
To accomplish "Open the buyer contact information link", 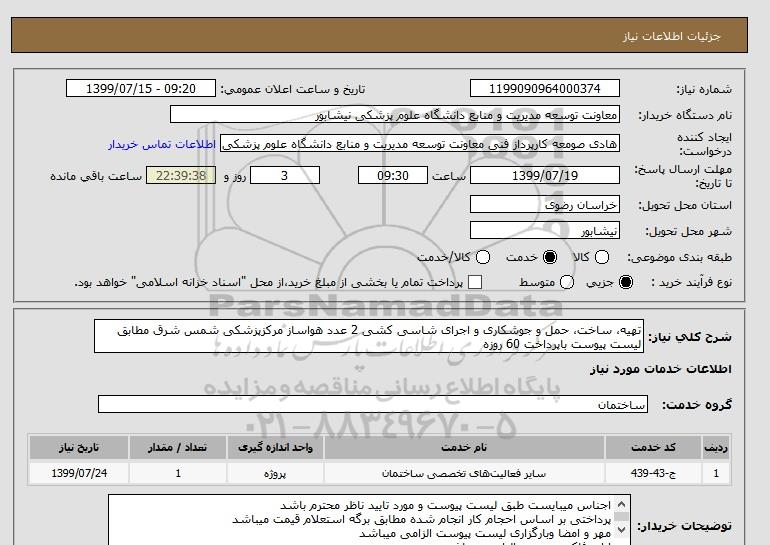I will tap(162, 144).
